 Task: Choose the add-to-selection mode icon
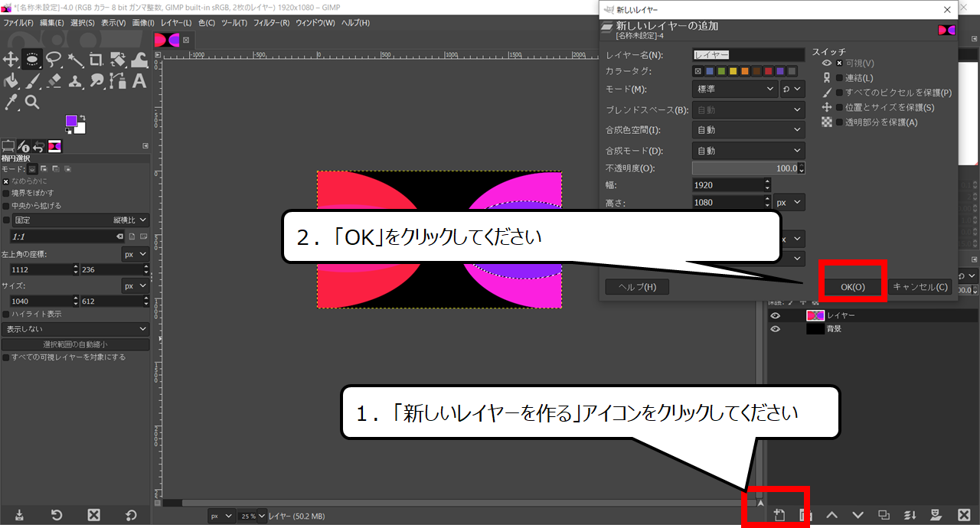pos(44,168)
